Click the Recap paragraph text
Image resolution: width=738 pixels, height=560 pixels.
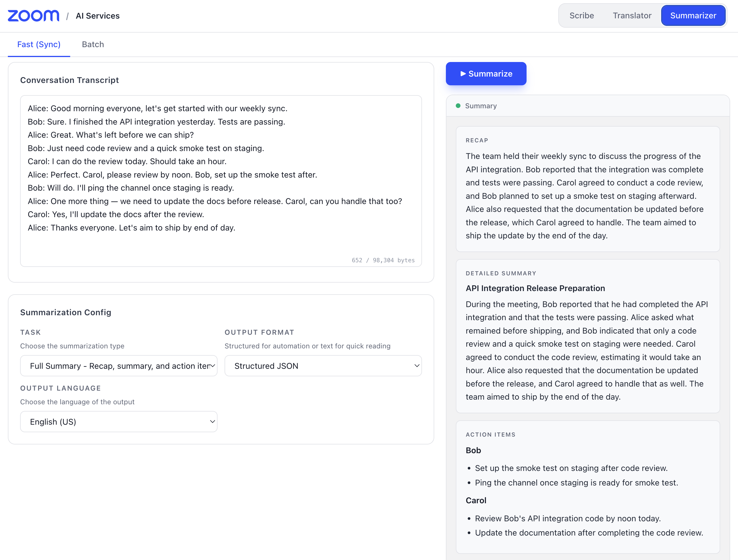585,196
